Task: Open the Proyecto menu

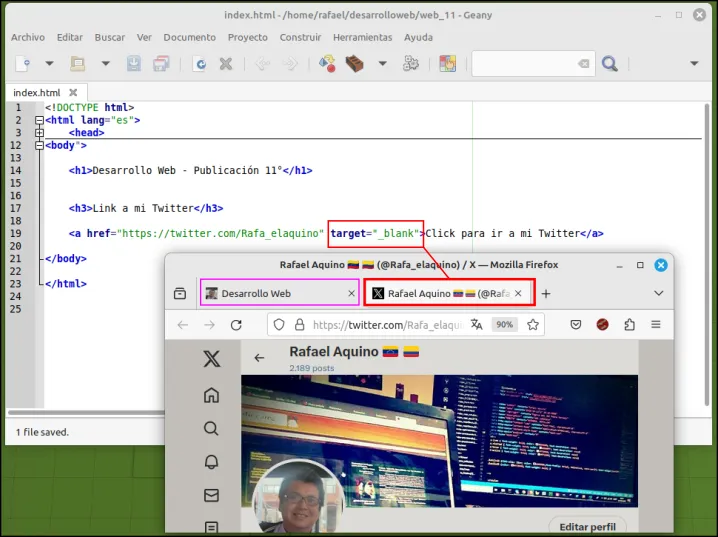Action: click(248, 38)
